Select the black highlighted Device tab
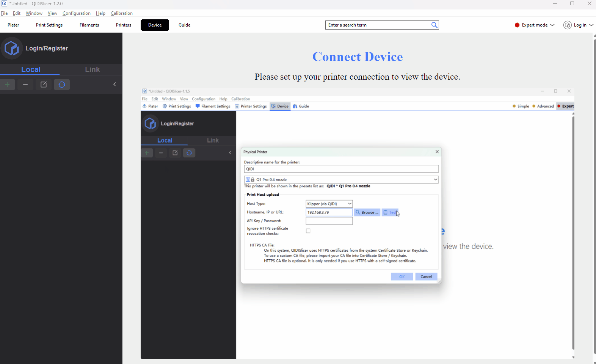 click(155, 25)
